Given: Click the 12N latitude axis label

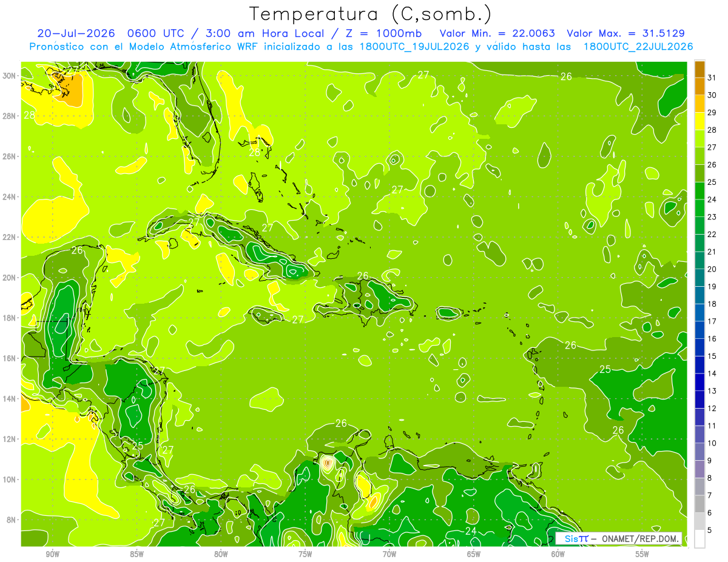Looking at the screenshot, I should pyautogui.click(x=9, y=438).
